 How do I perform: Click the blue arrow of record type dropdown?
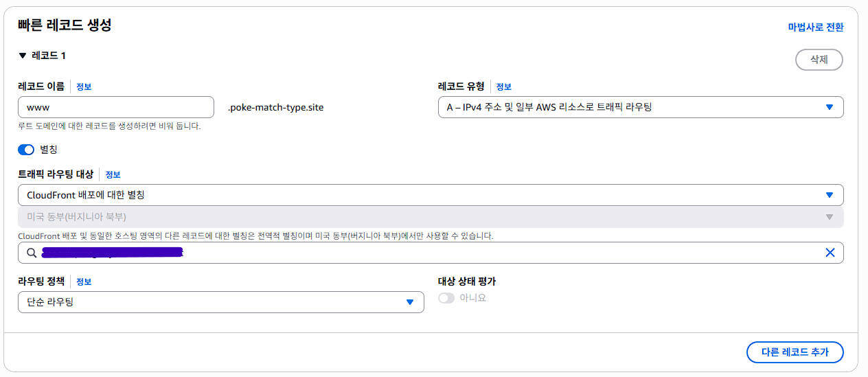830,107
